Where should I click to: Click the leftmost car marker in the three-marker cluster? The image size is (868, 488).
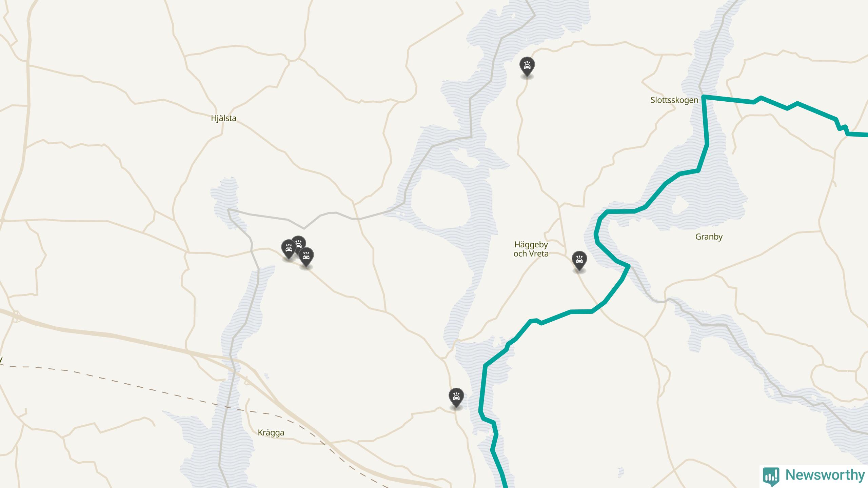(x=289, y=249)
